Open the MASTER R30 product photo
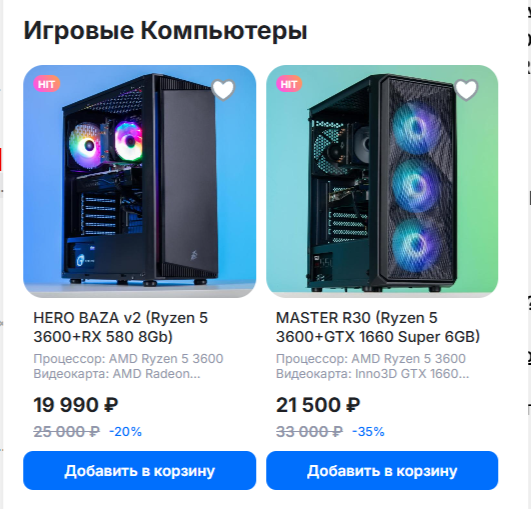This screenshot has width=531, height=509. click(x=382, y=181)
